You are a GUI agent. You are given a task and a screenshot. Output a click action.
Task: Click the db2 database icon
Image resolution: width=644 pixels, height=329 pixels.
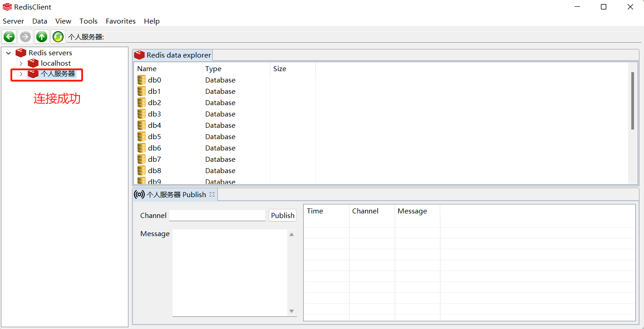pos(142,103)
